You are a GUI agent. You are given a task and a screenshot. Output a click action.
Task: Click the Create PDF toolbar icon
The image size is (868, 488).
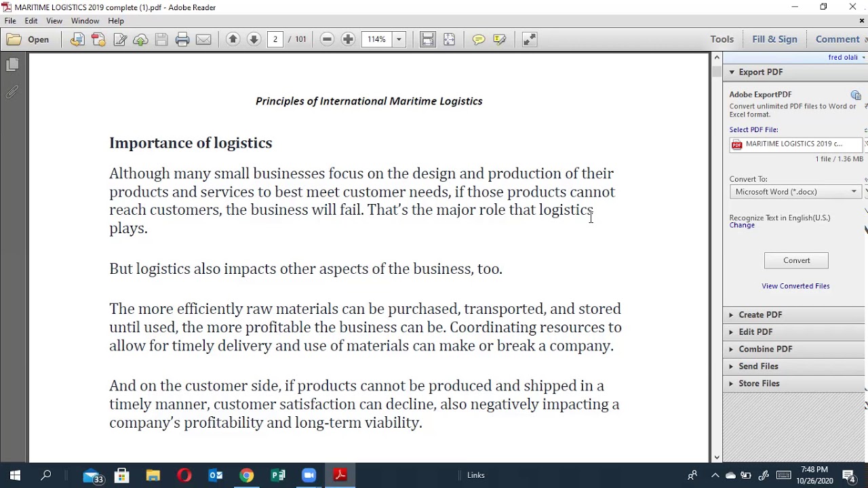coord(98,39)
